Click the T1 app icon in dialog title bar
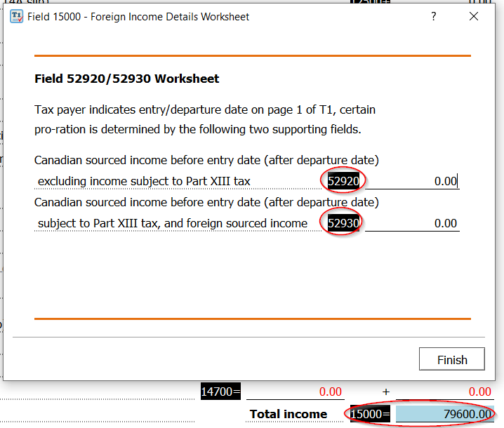The image size is (504, 428). pos(16,16)
